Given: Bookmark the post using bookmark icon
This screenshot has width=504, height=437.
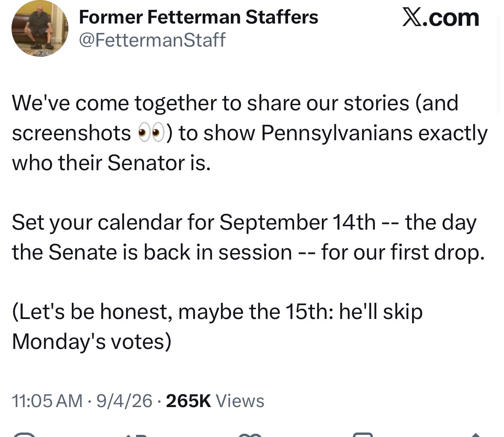Looking at the screenshot, I should [363, 435].
